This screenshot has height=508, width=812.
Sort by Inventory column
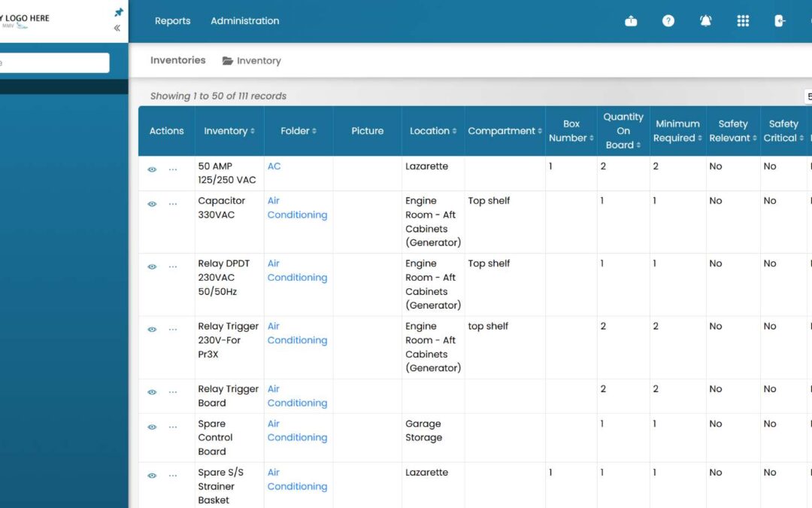229,131
